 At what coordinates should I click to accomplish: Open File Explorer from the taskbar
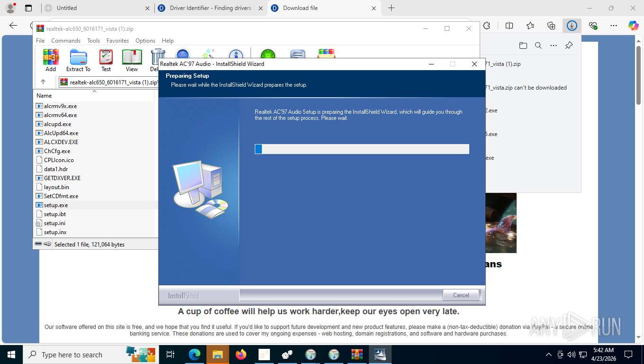218,355
